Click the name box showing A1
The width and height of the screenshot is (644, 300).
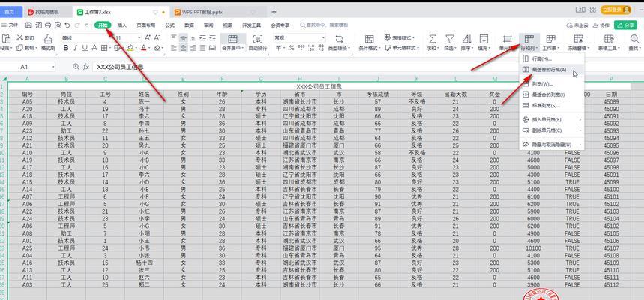point(28,67)
